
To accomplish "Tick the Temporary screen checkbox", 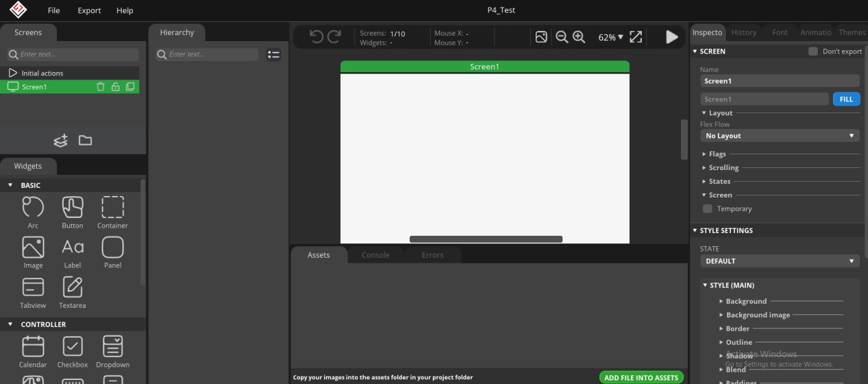I will pos(708,208).
